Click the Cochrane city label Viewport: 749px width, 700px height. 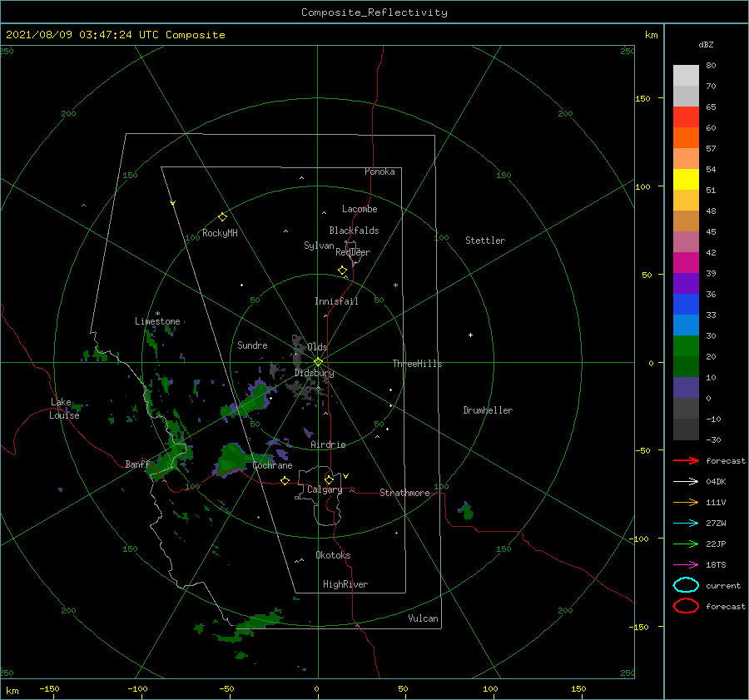point(272,465)
